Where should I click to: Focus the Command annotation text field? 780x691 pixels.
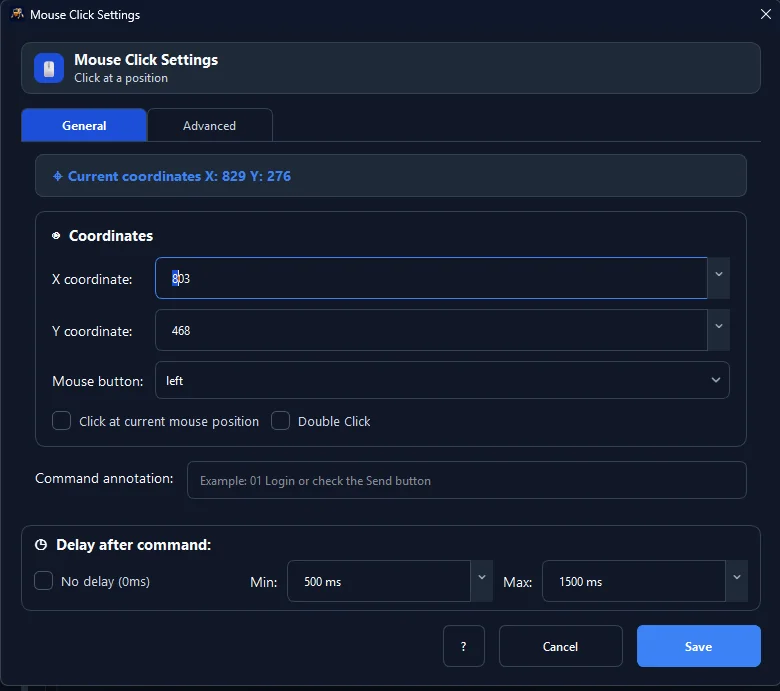(467, 480)
